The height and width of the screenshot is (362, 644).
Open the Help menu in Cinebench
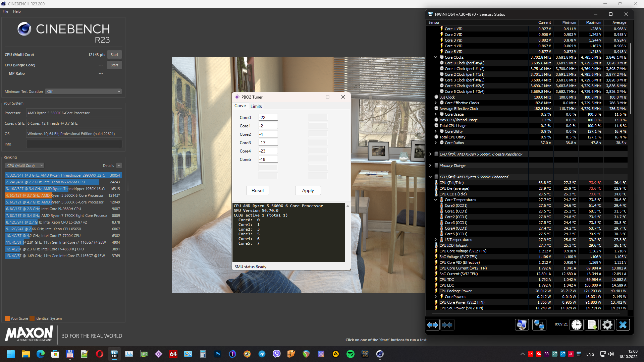(x=17, y=11)
